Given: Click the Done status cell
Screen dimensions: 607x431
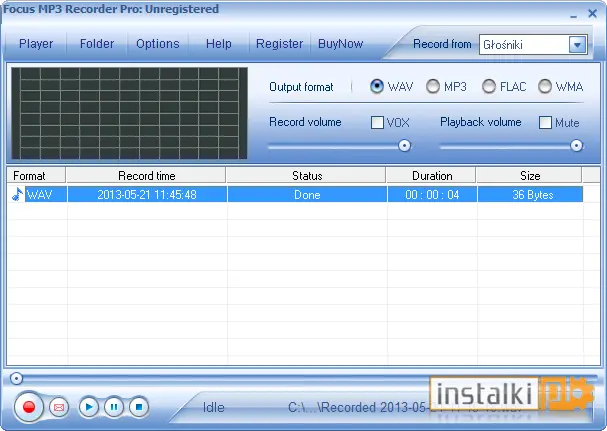Looking at the screenshot, I should click(307, 194).
